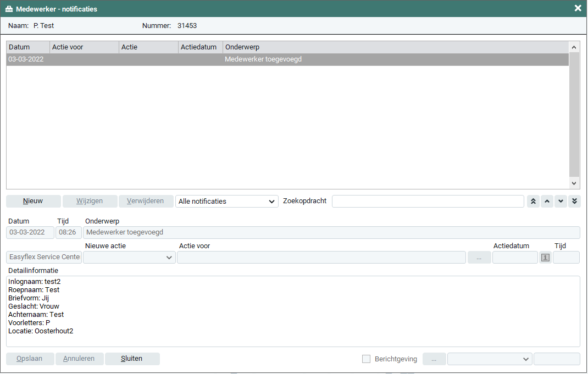Jump to first notification with double-up arrow
This screenshot has width=588, height=374.
click(x=532, y=201)
